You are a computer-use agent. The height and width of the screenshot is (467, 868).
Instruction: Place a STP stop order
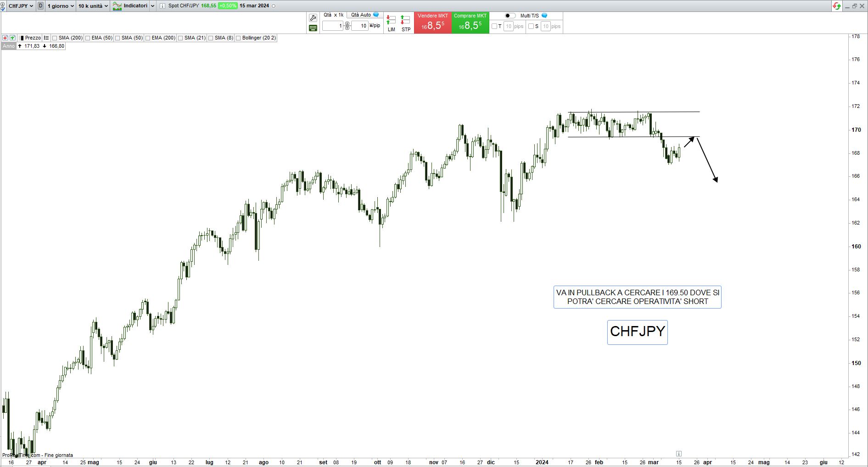click(406, 23)
